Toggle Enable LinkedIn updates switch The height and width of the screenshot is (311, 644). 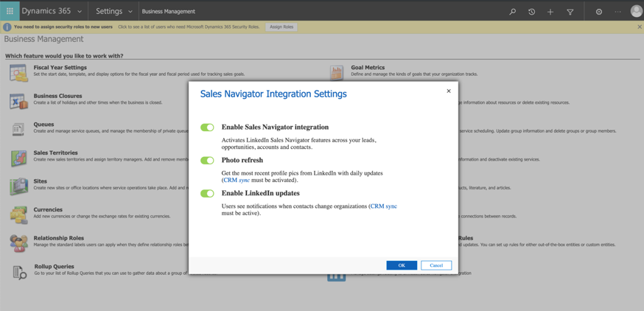207,193
